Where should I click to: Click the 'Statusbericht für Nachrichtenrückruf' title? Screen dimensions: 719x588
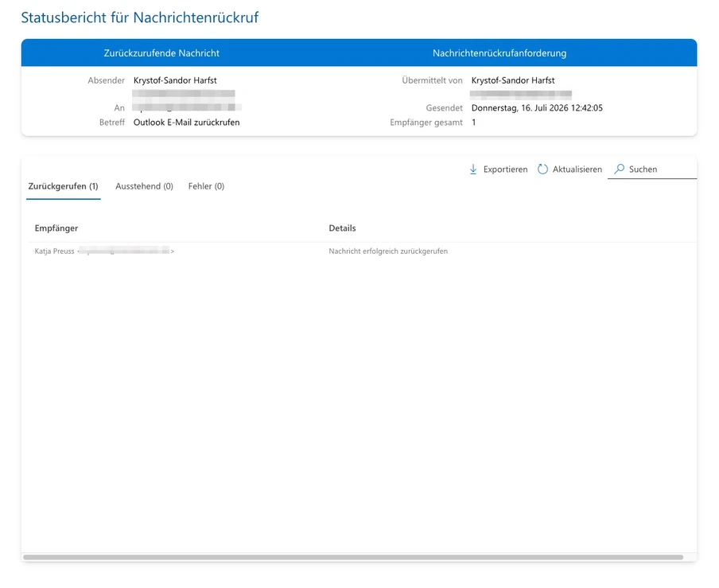tap(140, 18)
